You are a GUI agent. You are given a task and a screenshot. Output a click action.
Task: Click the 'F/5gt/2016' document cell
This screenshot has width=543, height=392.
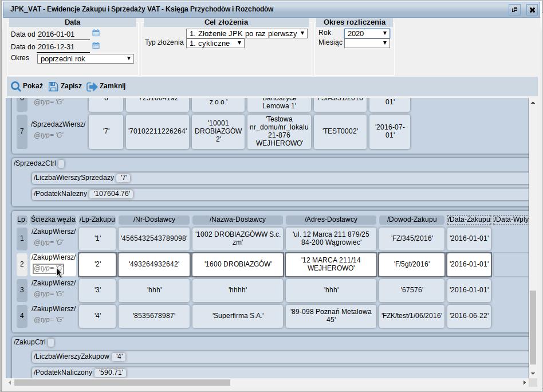point(412,264)
